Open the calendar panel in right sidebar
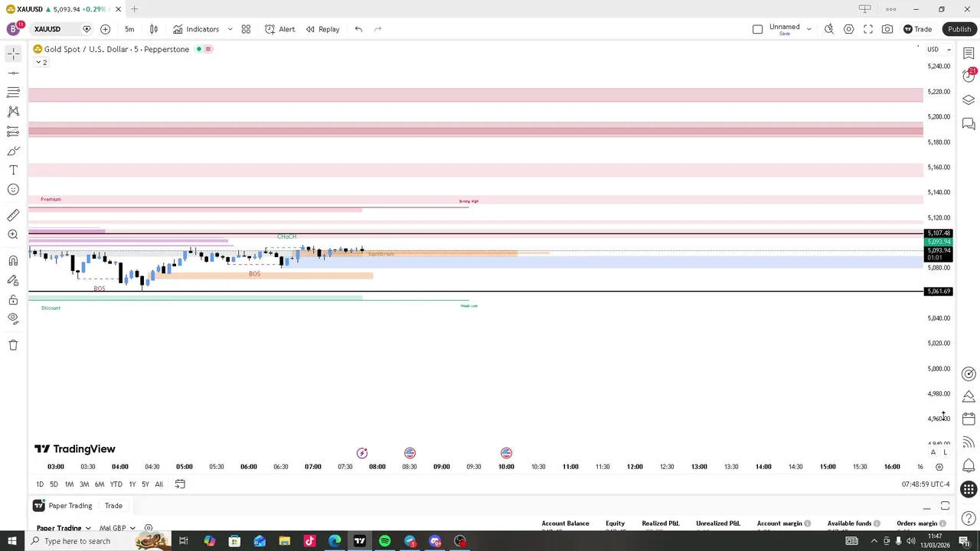This screenshot has height=551, width=980. tap(969, 419)
